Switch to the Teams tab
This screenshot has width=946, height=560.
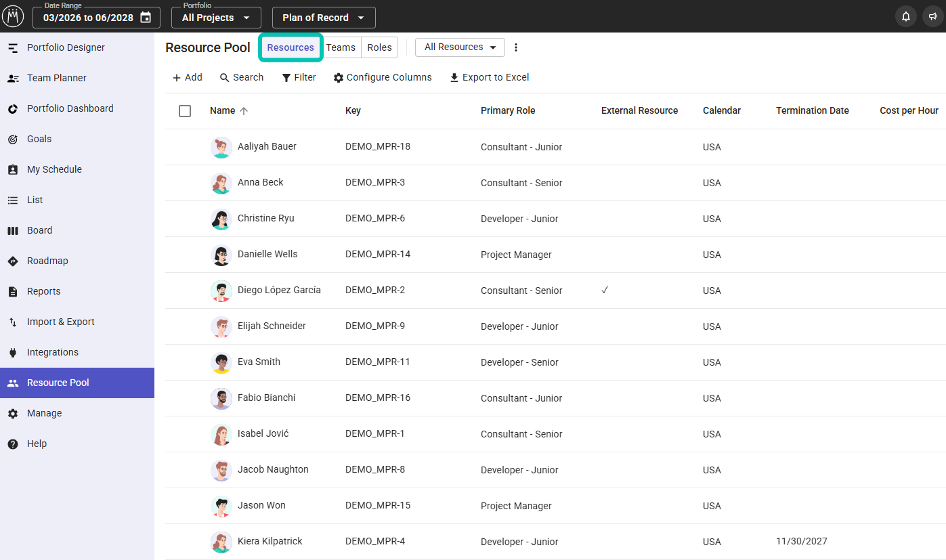(x=341, y=47)
